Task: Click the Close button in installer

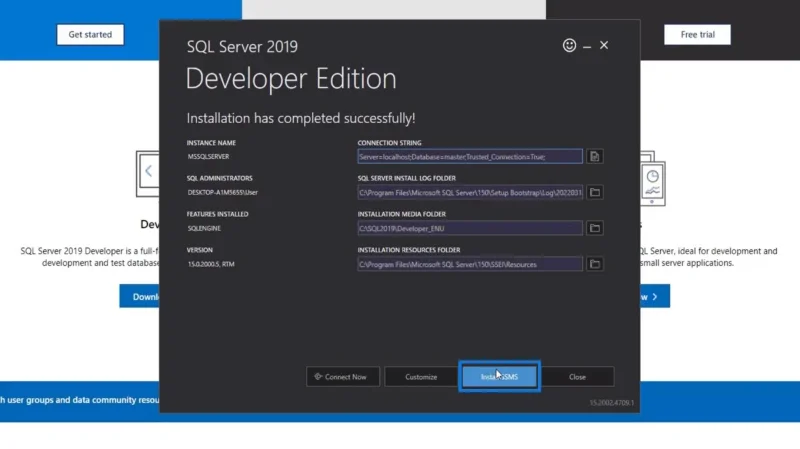Action: [578, 377]
